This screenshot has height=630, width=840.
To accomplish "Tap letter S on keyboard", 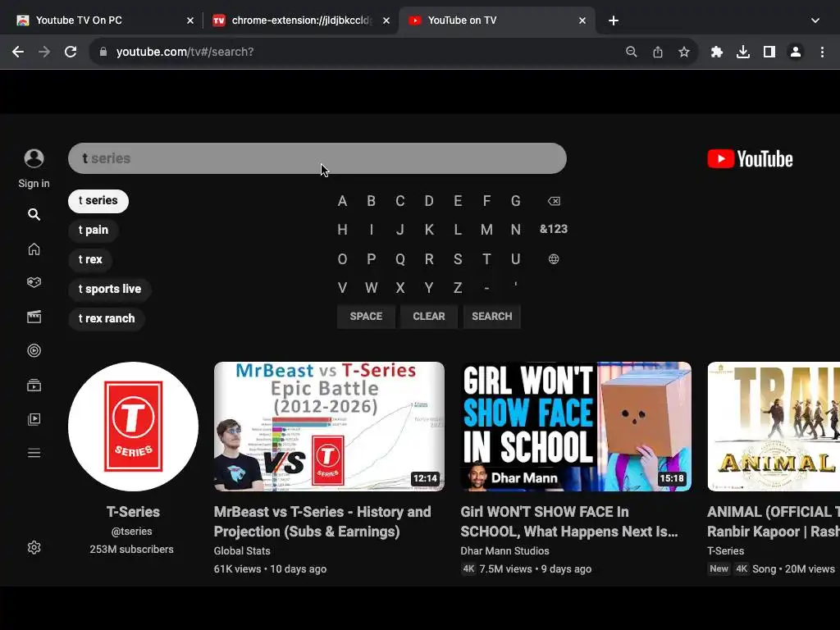I will (x=458, y=259).
